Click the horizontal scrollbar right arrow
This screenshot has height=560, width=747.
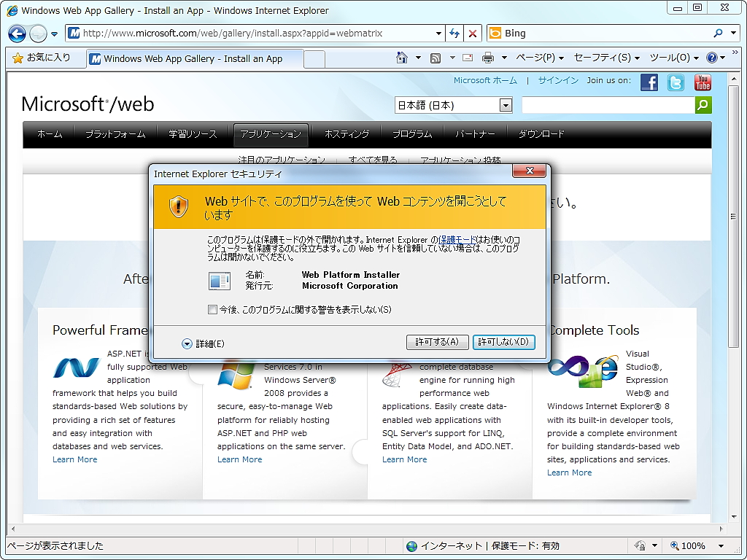click(721, 529)
